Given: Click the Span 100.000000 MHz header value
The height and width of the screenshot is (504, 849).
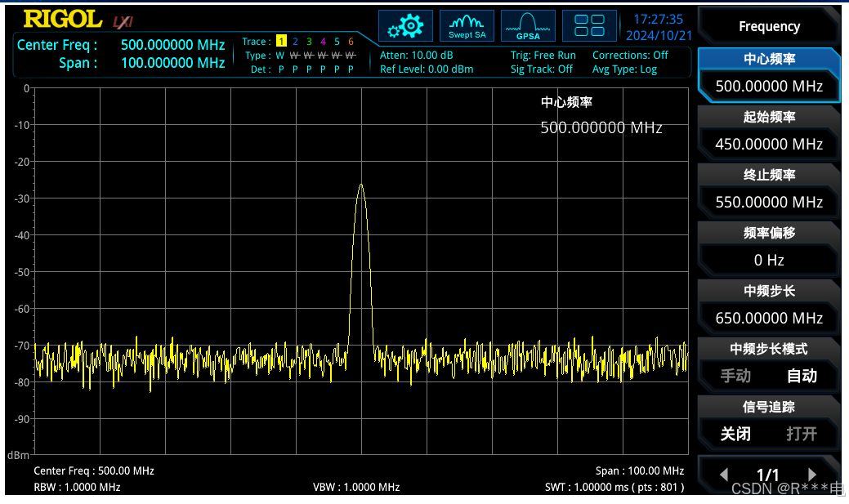Looking at the screenshot, I should (x=172, y=63).
